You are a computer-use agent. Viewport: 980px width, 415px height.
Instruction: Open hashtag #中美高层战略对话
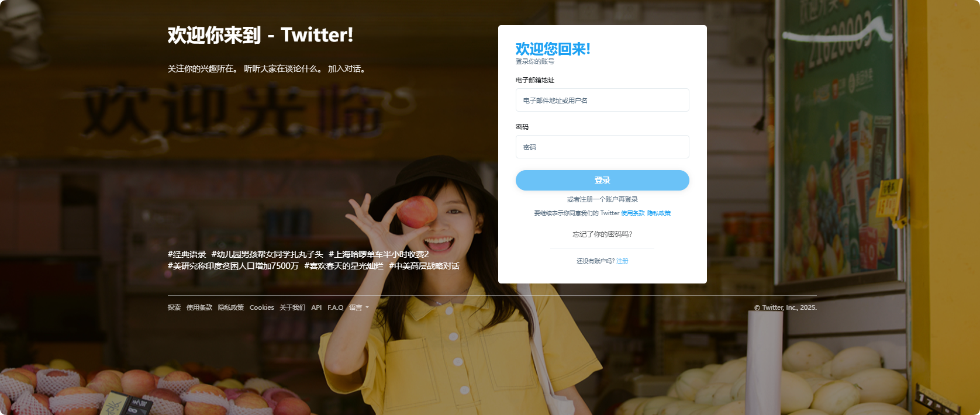click(x=425, y=266)
